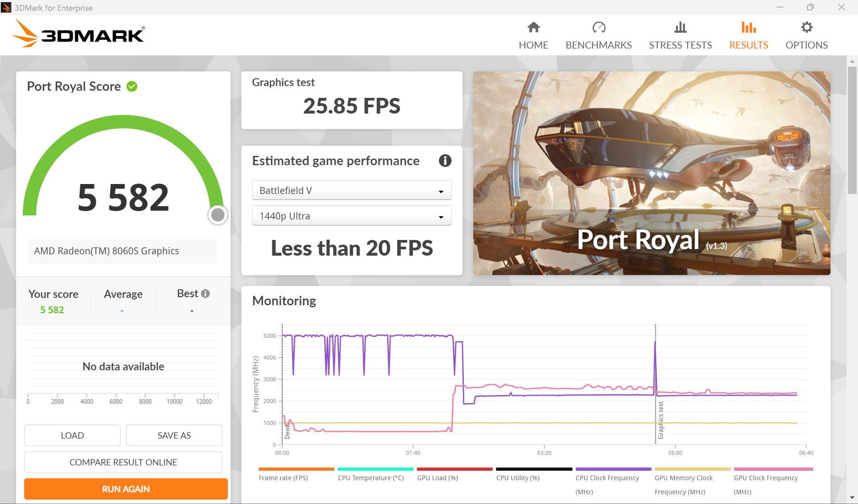Click the scrollbar down arrow
This screenshot has width=858, height=504.
(x=852, y=498)
